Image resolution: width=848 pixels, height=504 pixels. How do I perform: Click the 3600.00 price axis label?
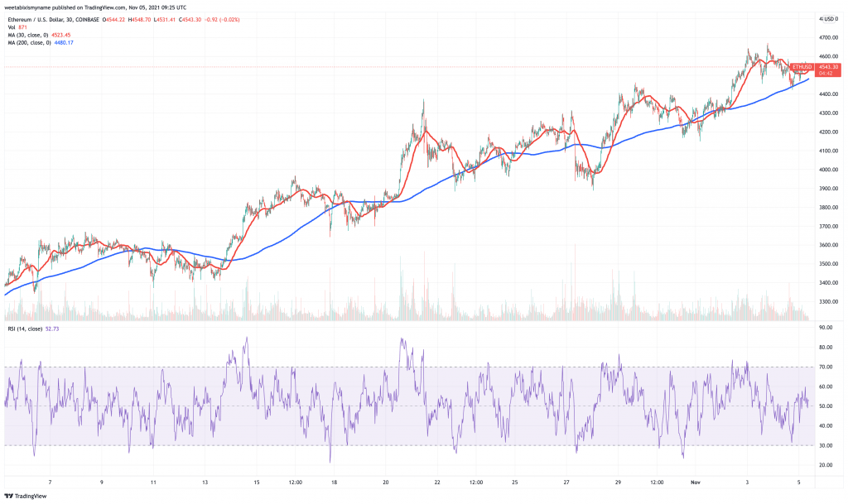[828, 245]
